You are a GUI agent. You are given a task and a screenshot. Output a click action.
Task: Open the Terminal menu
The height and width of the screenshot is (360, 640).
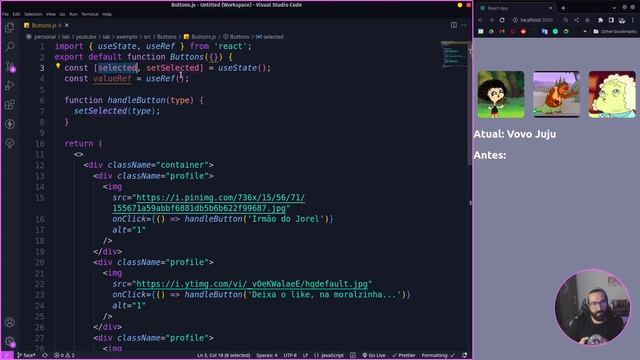[90, 14]
